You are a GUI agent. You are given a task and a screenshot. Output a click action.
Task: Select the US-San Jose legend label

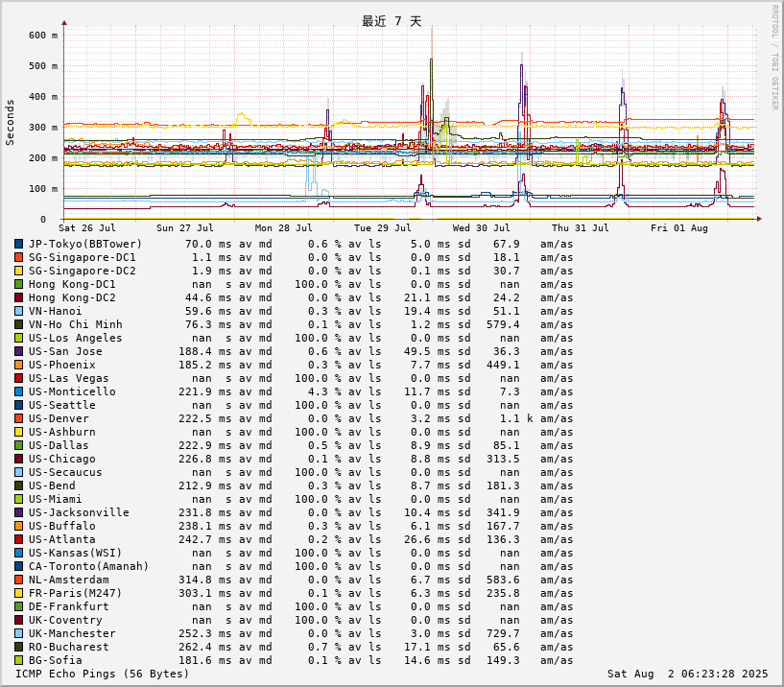pyautogui.click(x=65, y=351)
